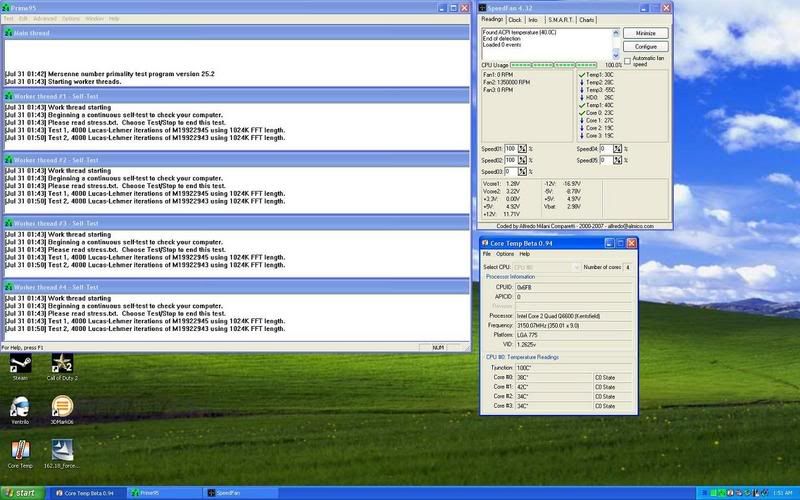Open the File menu in Core Temp
This screenshot has width=800, height=500.
tap(487, 254)
